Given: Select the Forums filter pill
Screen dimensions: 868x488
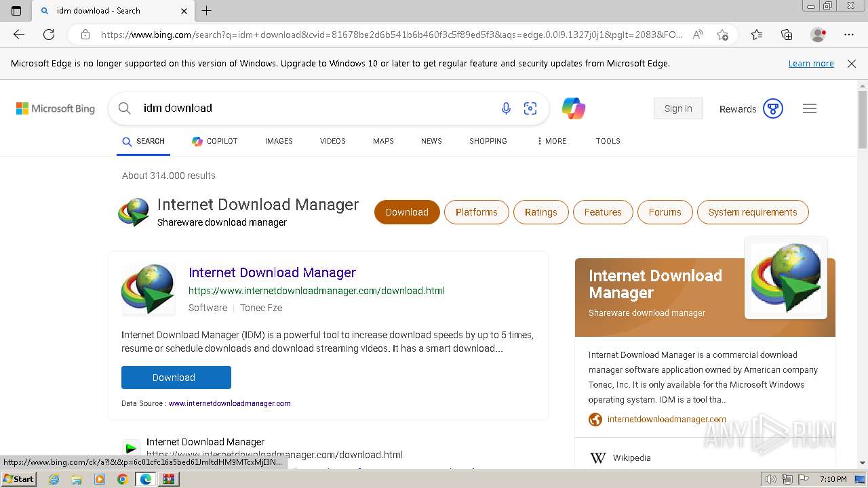Looking at the screenshot, I should click(x=665, y=212).
